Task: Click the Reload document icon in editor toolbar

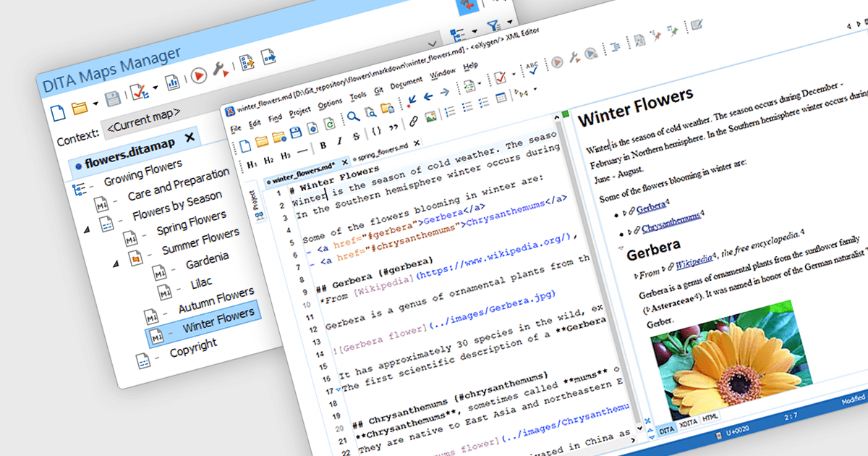Action: [330, 123]
